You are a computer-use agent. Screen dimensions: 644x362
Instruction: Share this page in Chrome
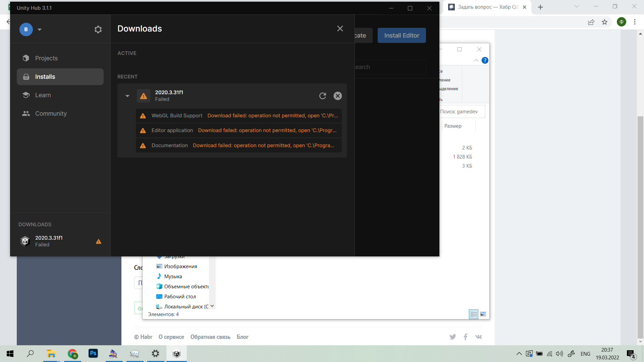click(x=591, y=22)
